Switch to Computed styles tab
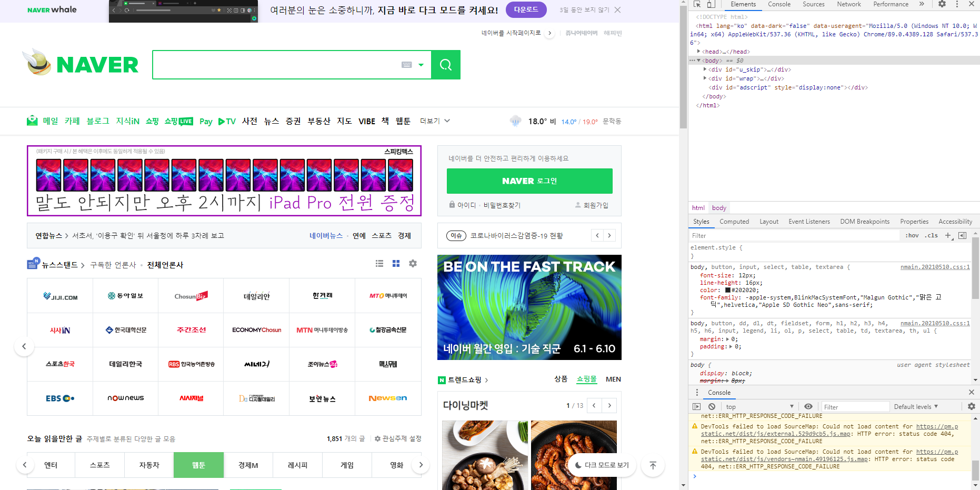980x490 pixels. [x=734, y=222]
